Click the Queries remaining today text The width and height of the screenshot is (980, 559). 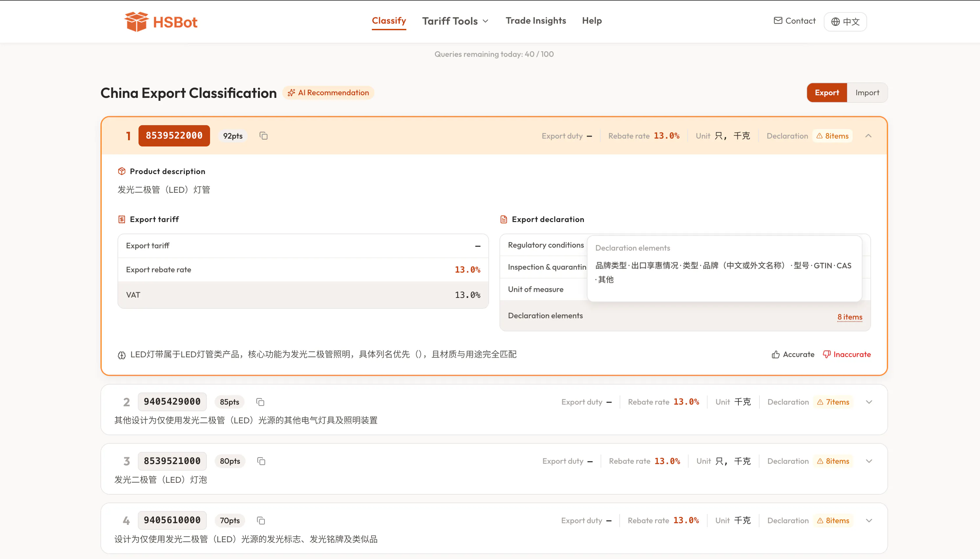[x=494, y=54]
